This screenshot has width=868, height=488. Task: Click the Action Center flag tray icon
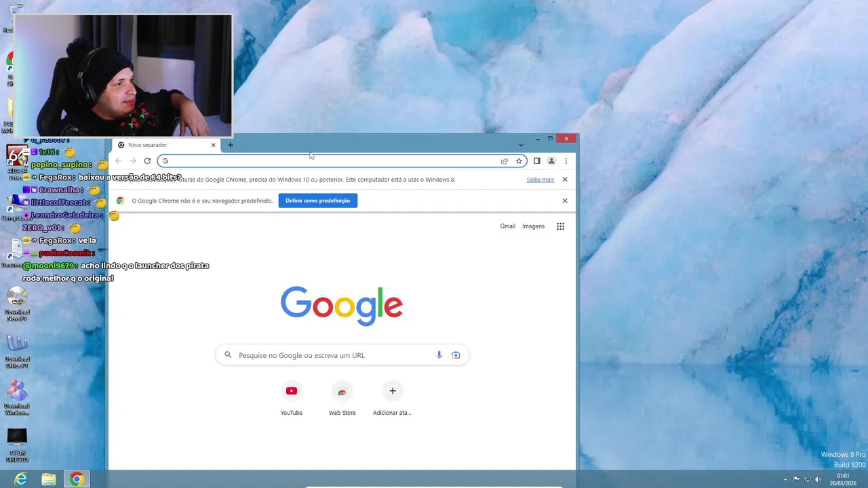pyautogui.click(x=797, y=479)
